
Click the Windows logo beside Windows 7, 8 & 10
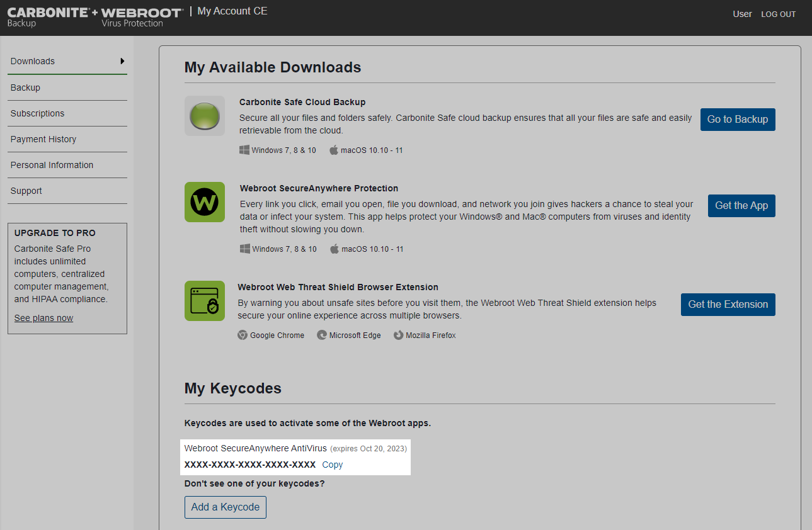point(244,150)
